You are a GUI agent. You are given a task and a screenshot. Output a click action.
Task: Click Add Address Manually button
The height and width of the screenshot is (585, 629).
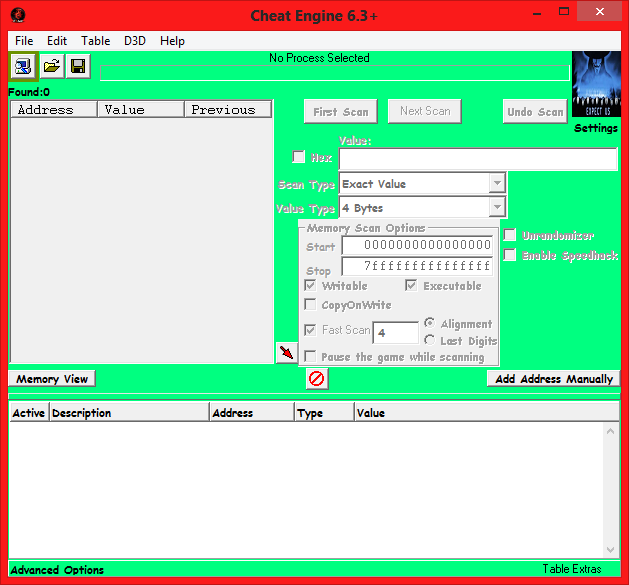[553, 379]
